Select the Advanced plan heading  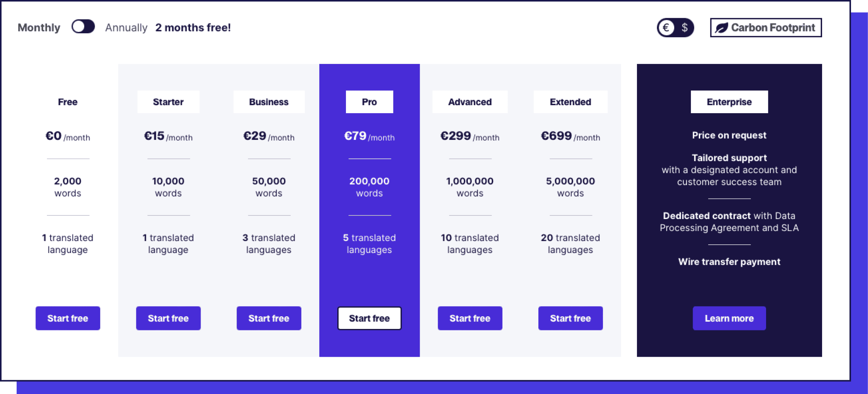(470, 102)
